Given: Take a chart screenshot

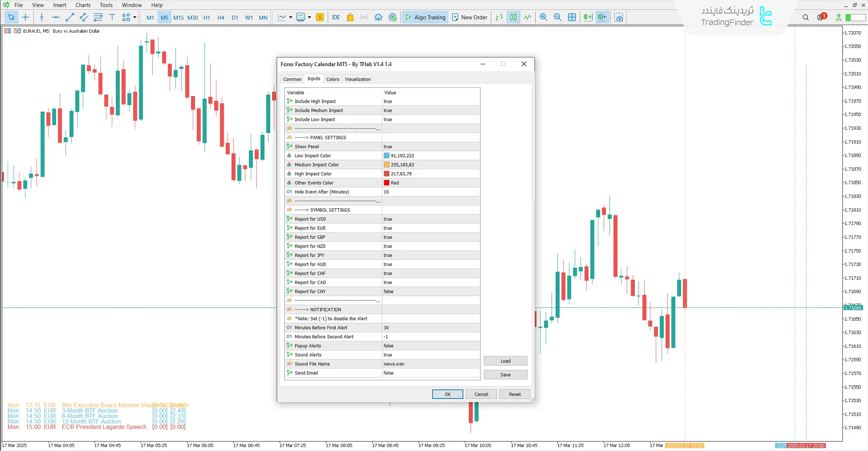Looking at the screenshot, I should point(619,17).
